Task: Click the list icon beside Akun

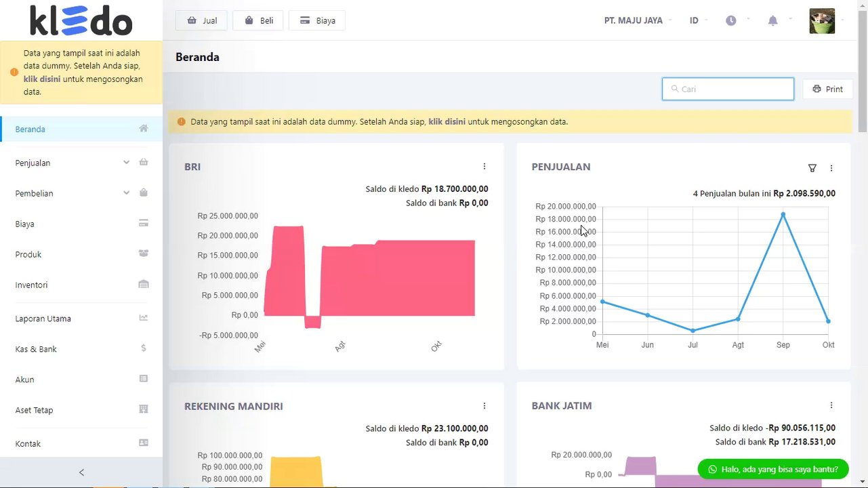Action: click(x=144, y=379)
